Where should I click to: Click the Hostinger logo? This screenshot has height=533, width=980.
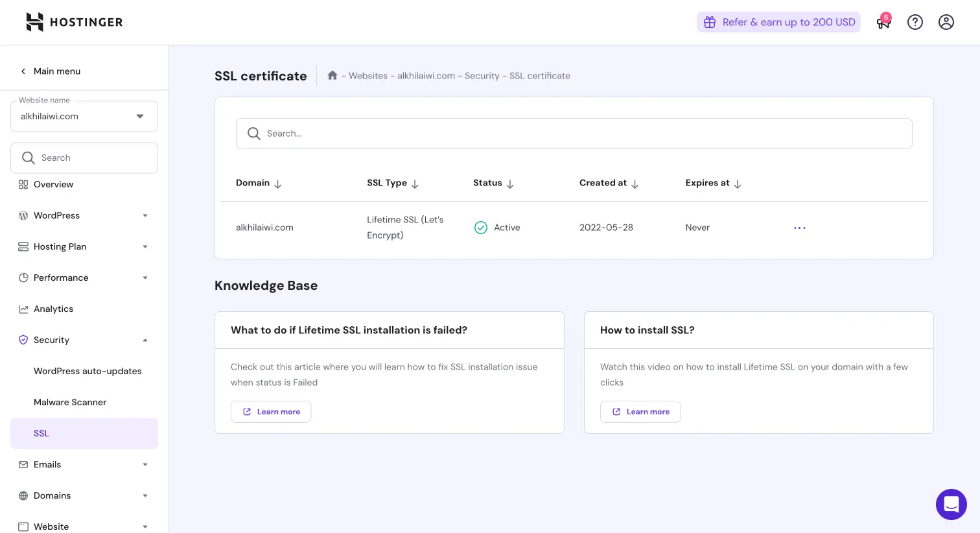point(75,22)
